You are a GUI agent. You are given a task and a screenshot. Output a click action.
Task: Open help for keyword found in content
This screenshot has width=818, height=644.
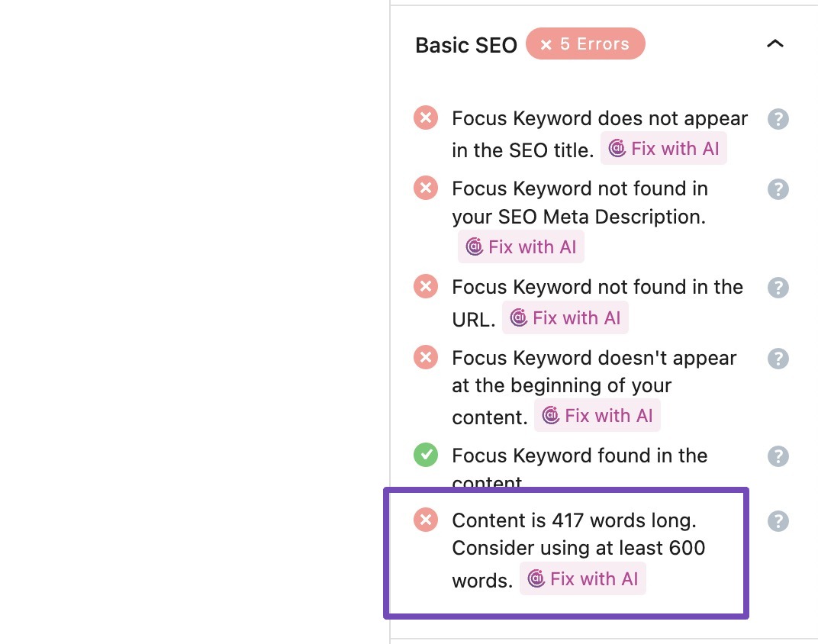point(778,456)
